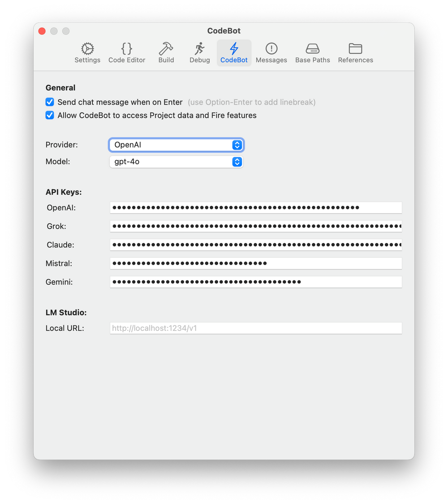Screen dimensions: 448x504
Task: Select the Build hammer icon
Action: tap(166, 48)
